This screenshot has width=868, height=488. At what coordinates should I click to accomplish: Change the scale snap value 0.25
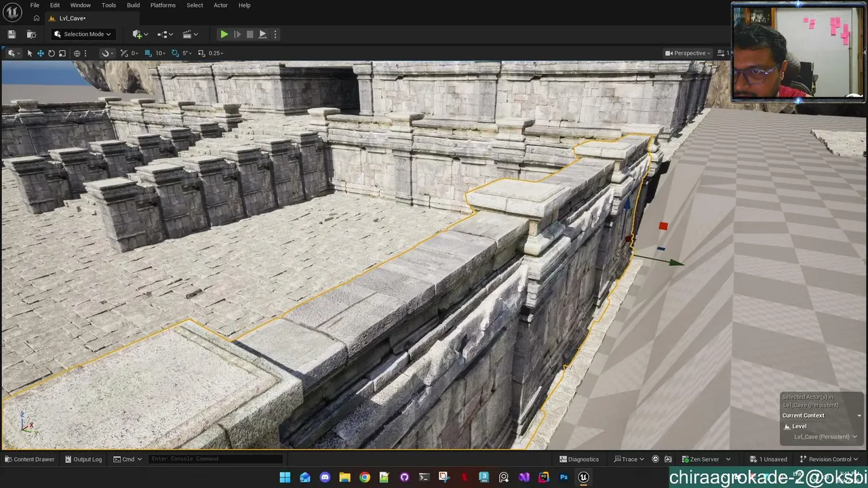(x=216, y=53)
